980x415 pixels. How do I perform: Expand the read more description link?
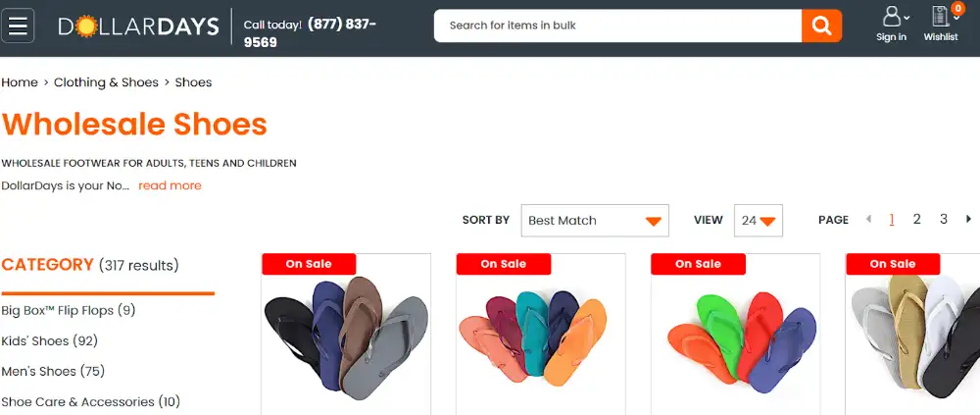coord(170,185)
